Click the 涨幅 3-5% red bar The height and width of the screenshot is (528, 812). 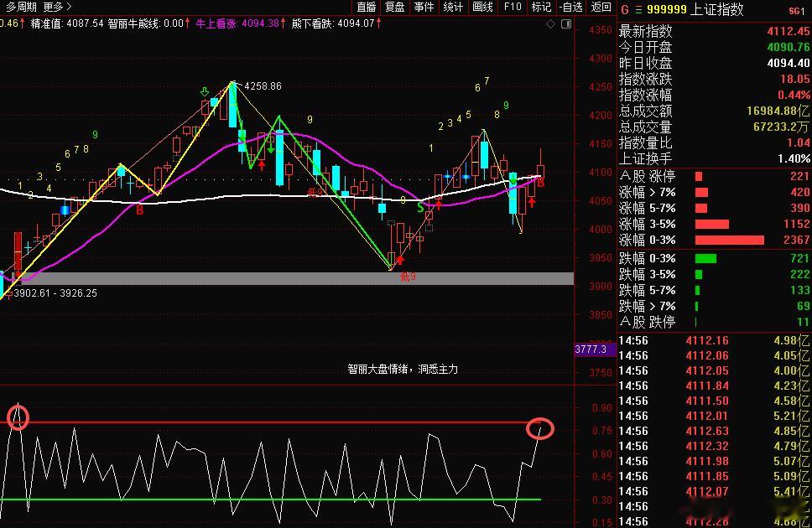[x=711, y=224]
